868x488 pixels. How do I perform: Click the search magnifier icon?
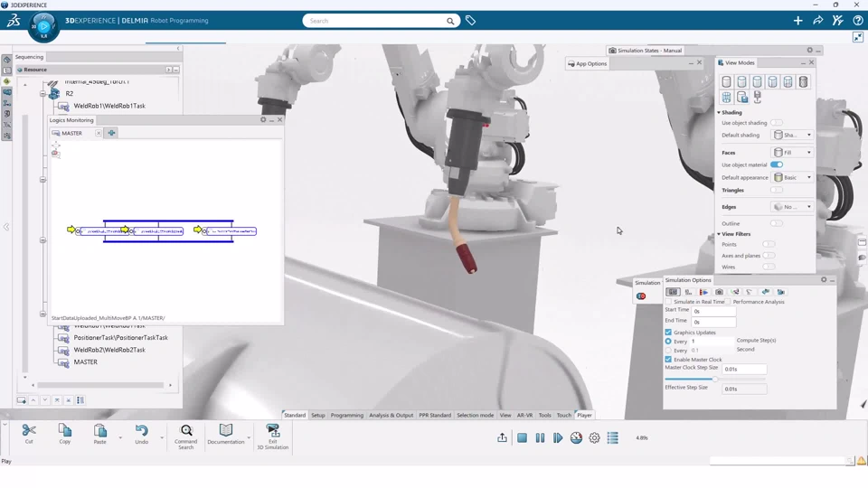pos(450,21)
